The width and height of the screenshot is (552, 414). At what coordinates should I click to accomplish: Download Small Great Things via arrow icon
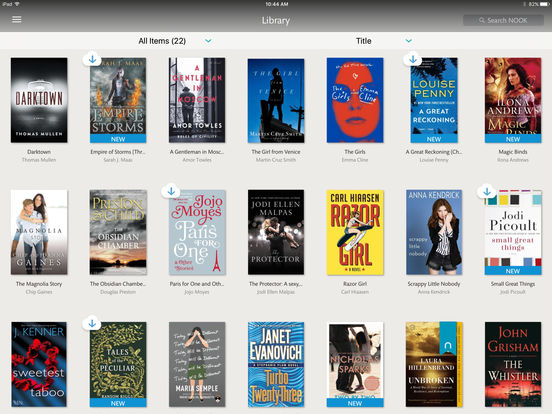coord(487,191)
